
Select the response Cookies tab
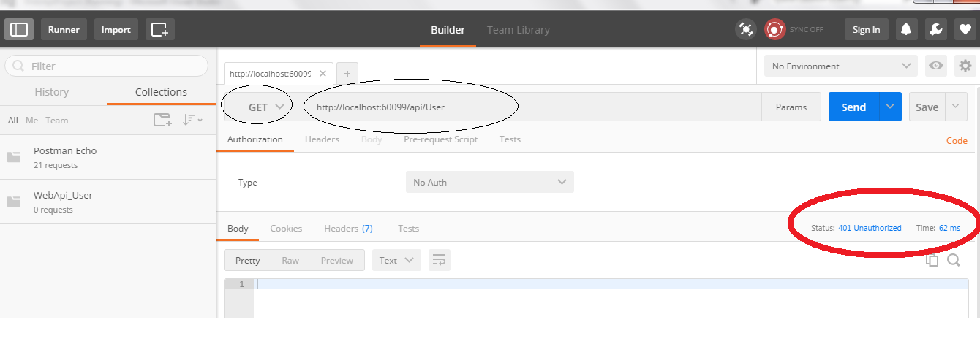tap(286, 228)
